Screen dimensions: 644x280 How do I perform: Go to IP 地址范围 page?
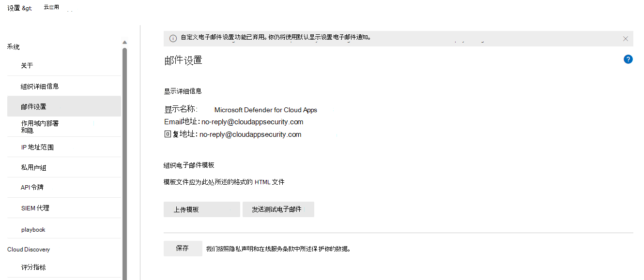click(64, 147)
